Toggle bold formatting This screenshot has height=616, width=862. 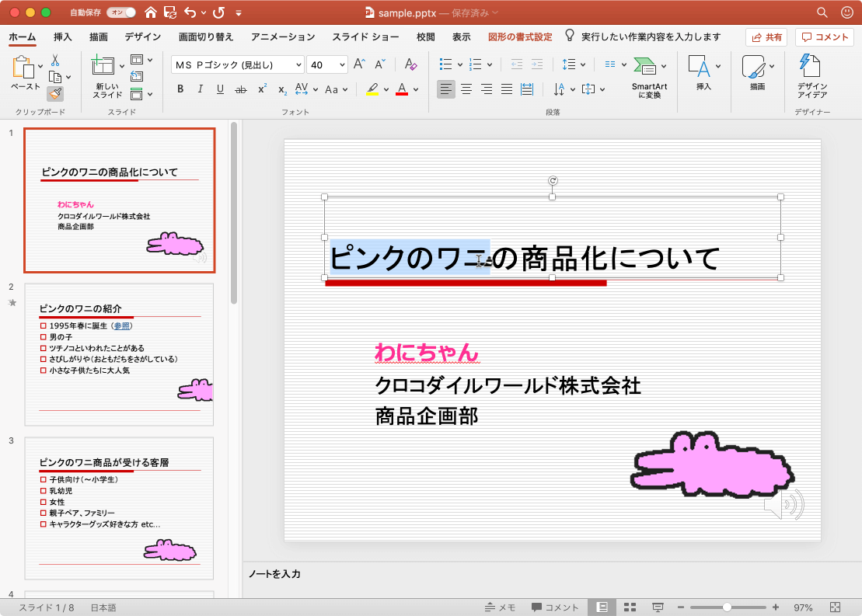[x=180, y=89]
